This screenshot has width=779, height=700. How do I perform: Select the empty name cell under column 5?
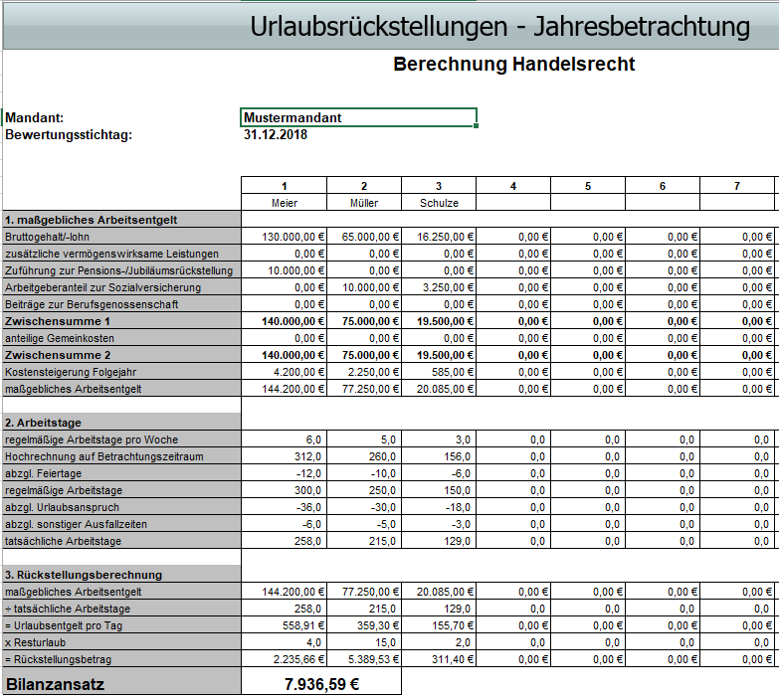(588, 203)
